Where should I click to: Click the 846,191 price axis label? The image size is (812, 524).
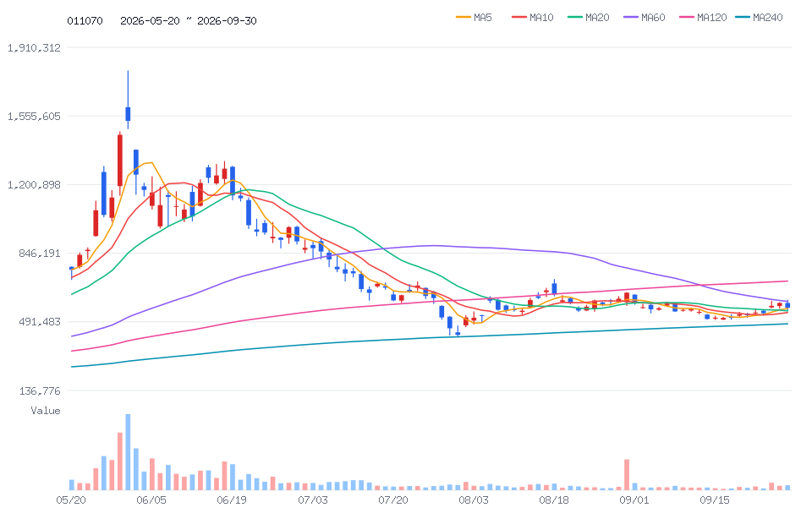40,254
